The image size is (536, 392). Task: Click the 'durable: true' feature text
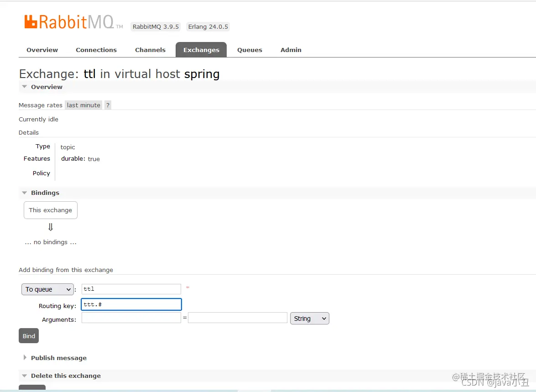80,159
